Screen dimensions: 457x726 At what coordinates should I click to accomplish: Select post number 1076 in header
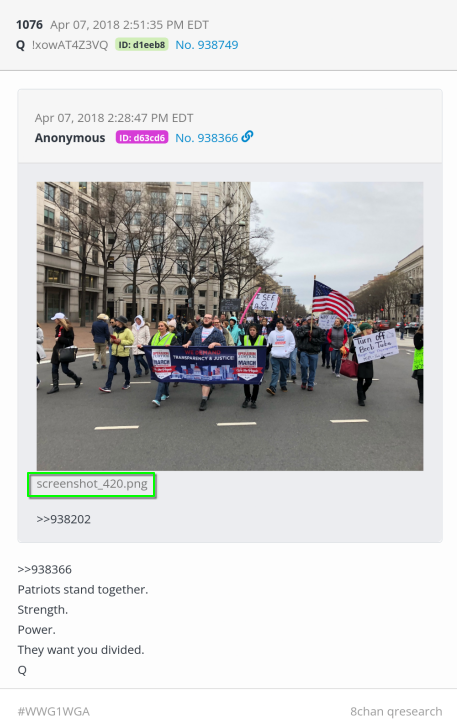point(29,25)
